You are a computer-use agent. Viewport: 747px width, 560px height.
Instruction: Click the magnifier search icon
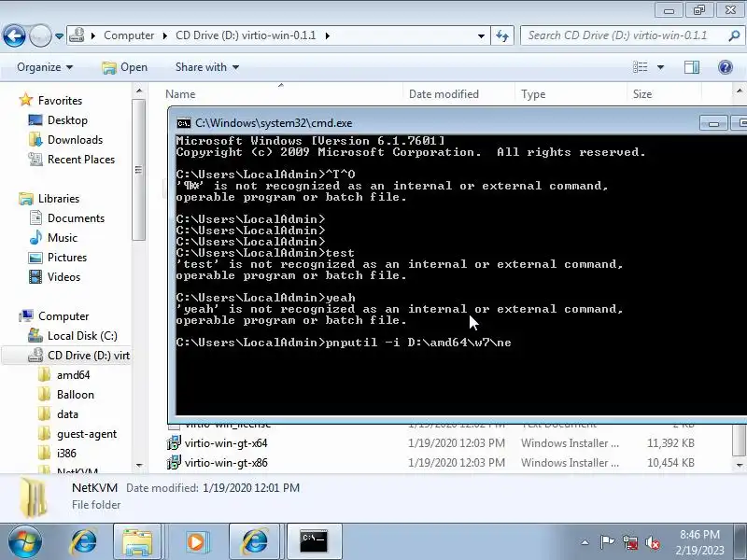click(x=734, y=35)
